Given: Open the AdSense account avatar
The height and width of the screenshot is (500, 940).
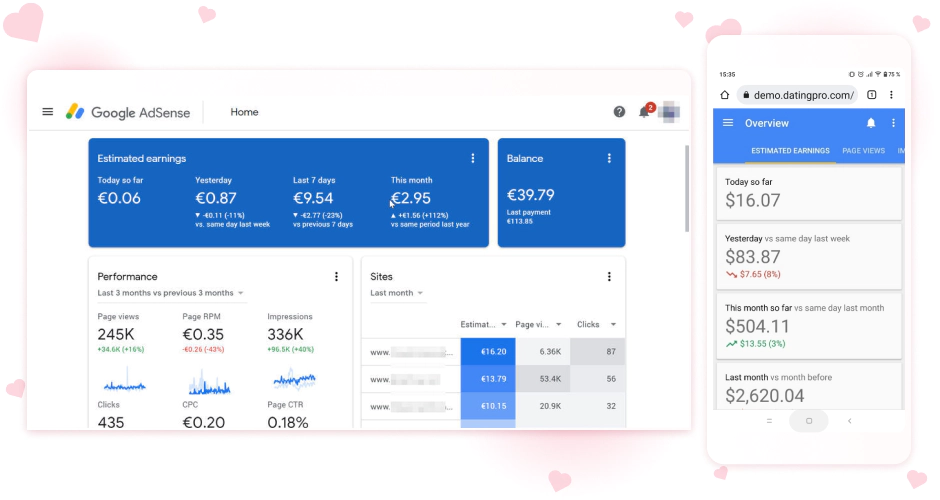Looking at the screenshot, I should (669, 112).
